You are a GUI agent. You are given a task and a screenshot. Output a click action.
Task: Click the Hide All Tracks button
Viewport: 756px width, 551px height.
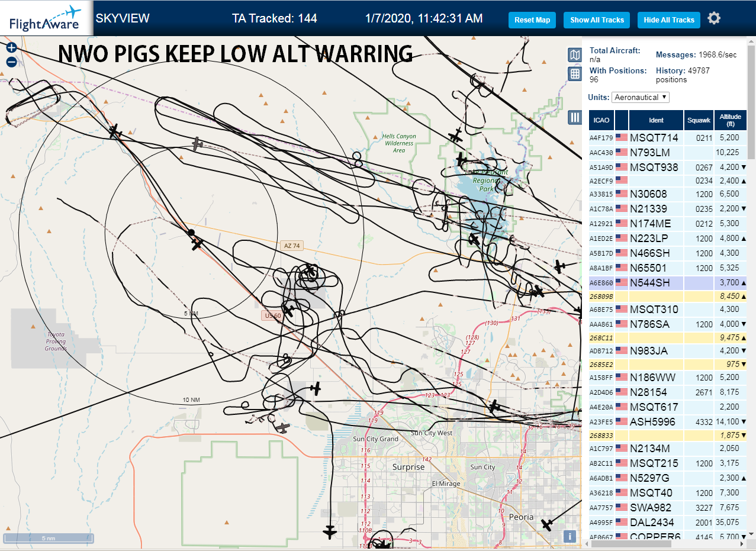point(668,20)
